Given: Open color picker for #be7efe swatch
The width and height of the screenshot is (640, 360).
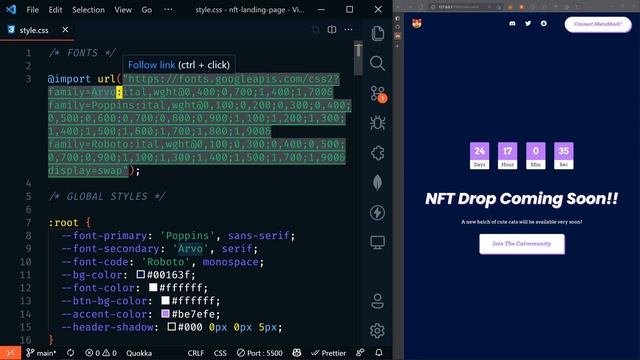Looking at the screenshot, I should coord(165,313).
